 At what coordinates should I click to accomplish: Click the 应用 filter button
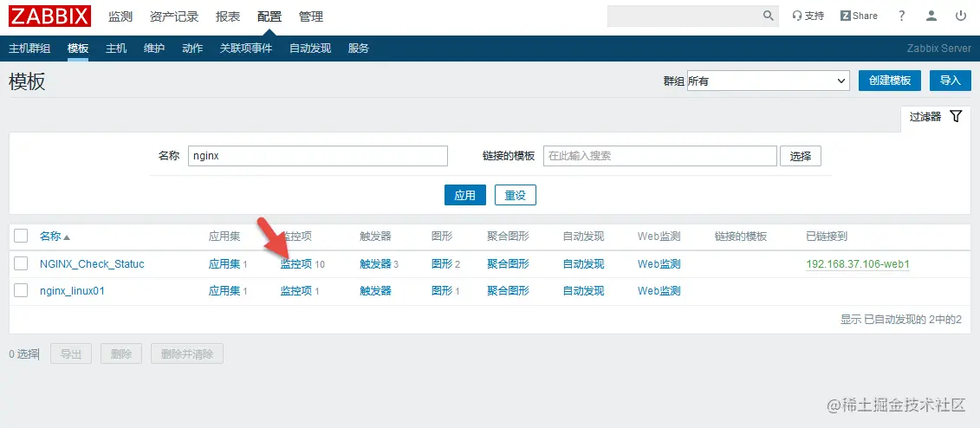(x=465, y=195)
